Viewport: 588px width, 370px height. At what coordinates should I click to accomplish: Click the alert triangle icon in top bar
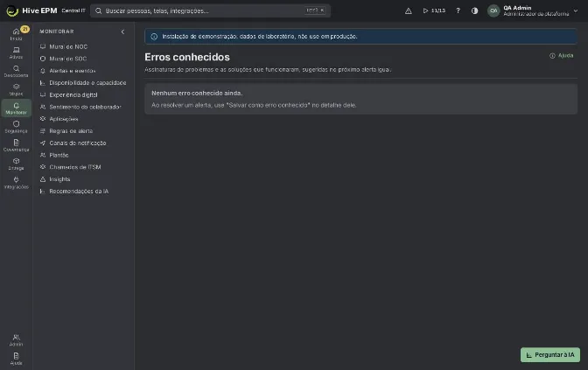click(x=409, y=10)
